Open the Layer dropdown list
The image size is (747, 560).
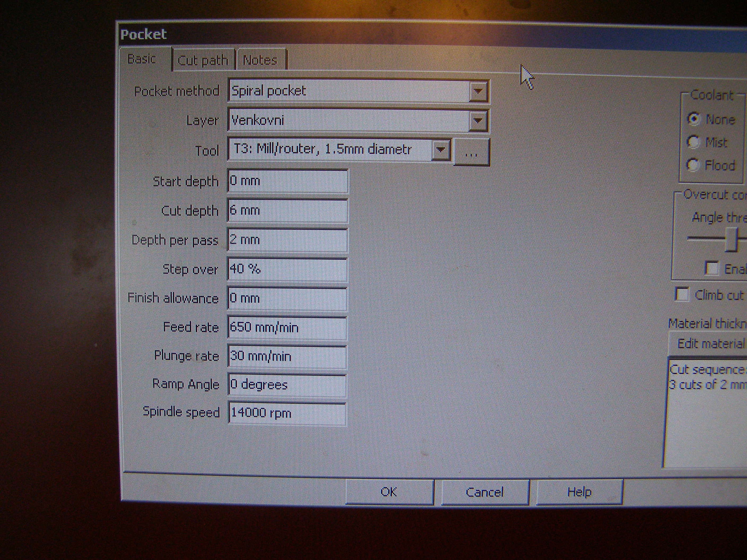(477, 120)
